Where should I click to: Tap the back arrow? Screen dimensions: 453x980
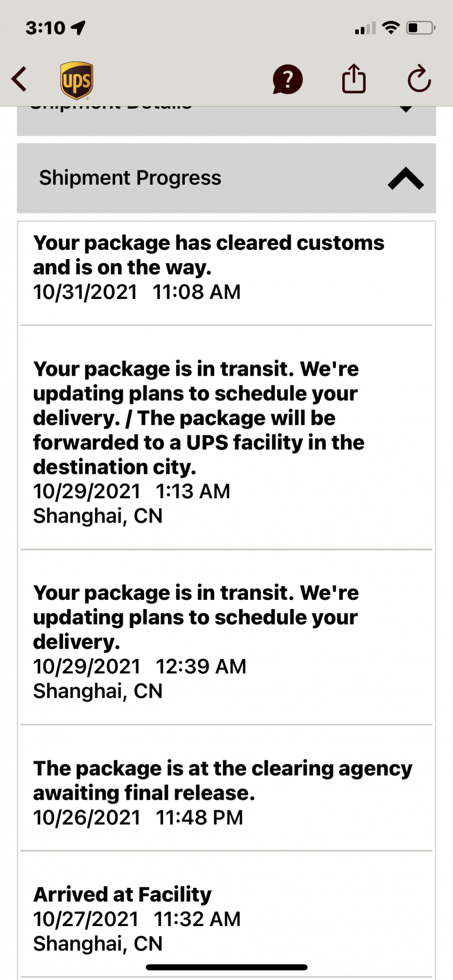20,79
